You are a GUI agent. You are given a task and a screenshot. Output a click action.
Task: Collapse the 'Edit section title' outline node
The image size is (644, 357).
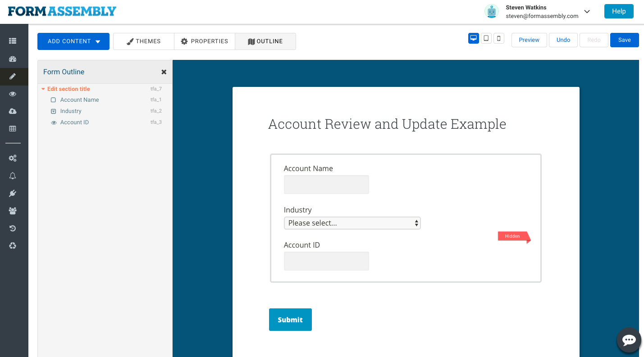43,89
